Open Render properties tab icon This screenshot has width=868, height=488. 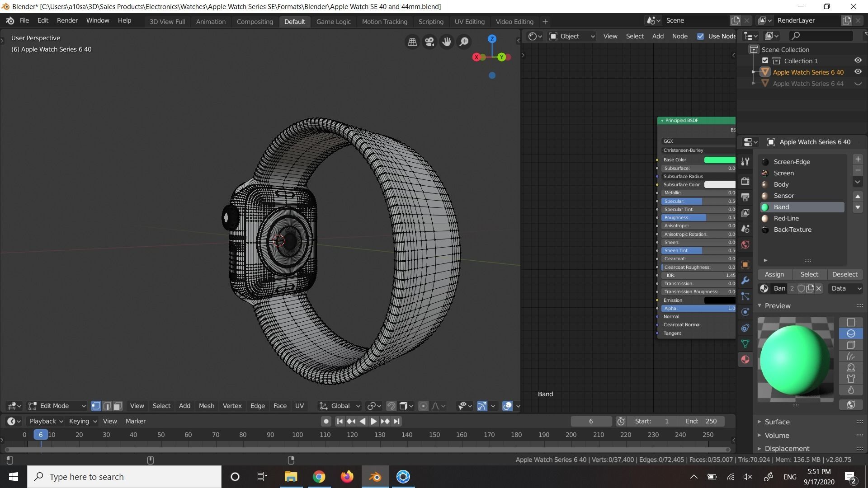(x=745, y=181)
